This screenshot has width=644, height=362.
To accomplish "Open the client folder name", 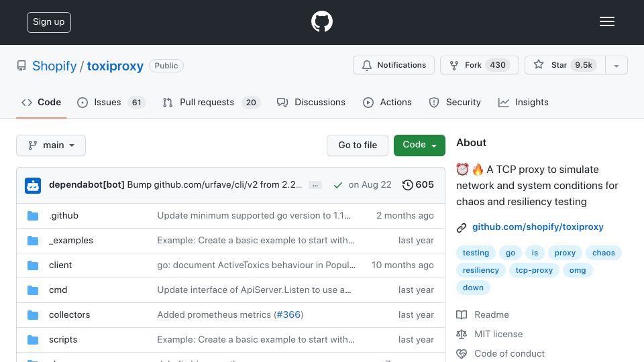I will click(x=60, y=265).
